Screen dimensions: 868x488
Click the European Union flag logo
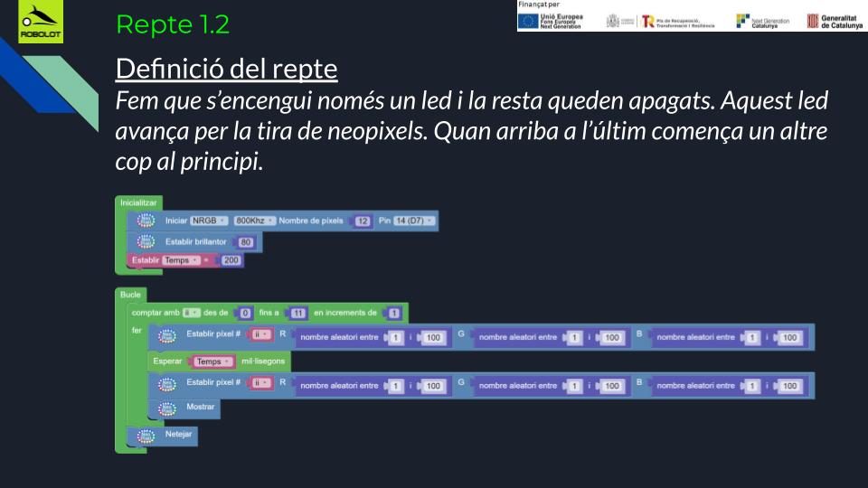point(528,21)
